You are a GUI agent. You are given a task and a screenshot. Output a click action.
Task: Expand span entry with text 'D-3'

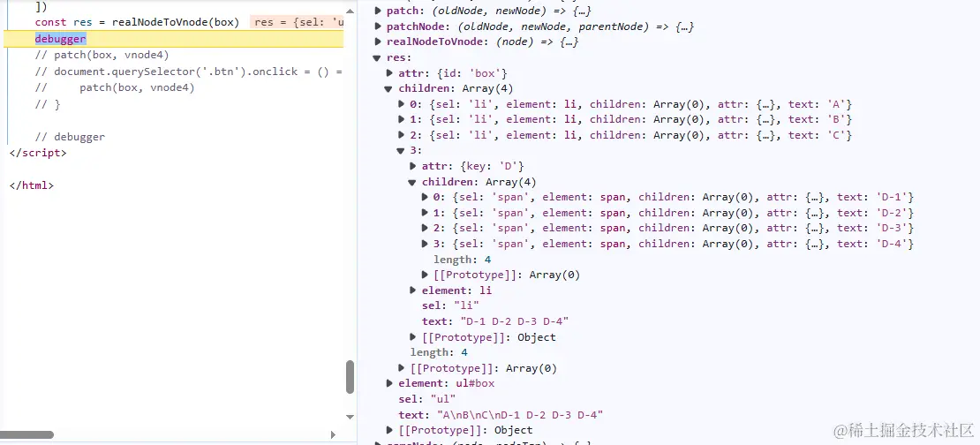425,229
